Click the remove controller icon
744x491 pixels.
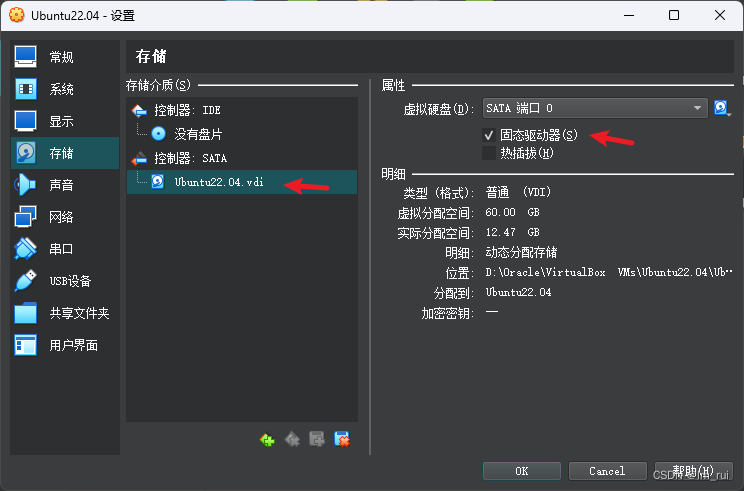coord(292,440)
